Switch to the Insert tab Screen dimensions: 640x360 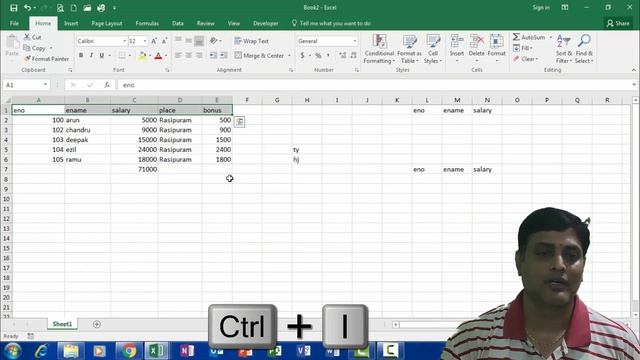pyautogui.click(x=71, y=23)
